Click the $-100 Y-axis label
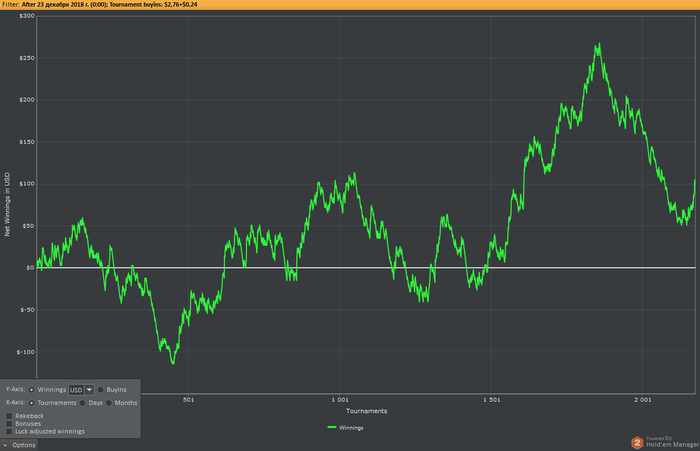 point(25,352)
